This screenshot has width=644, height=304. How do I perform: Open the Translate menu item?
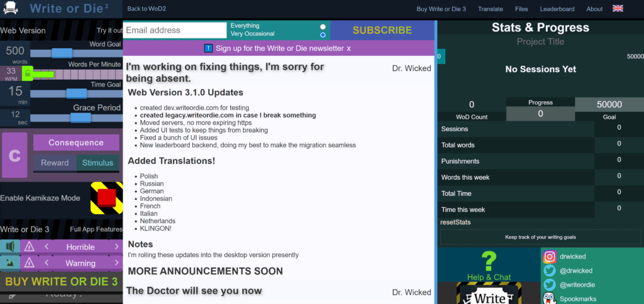pos(491,9)
